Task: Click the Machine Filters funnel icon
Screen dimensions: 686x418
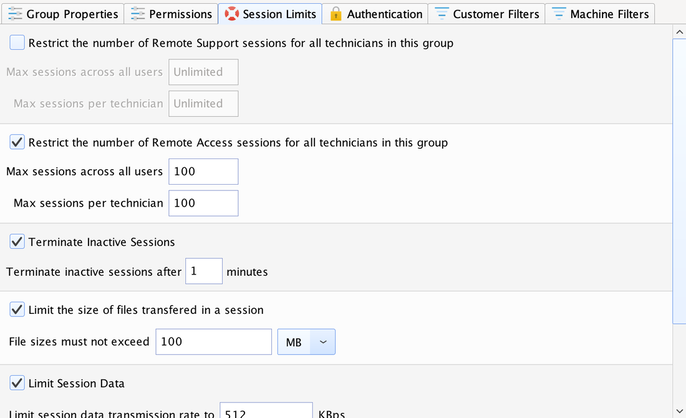Action: pyautogui.click(x=559, y=14)
